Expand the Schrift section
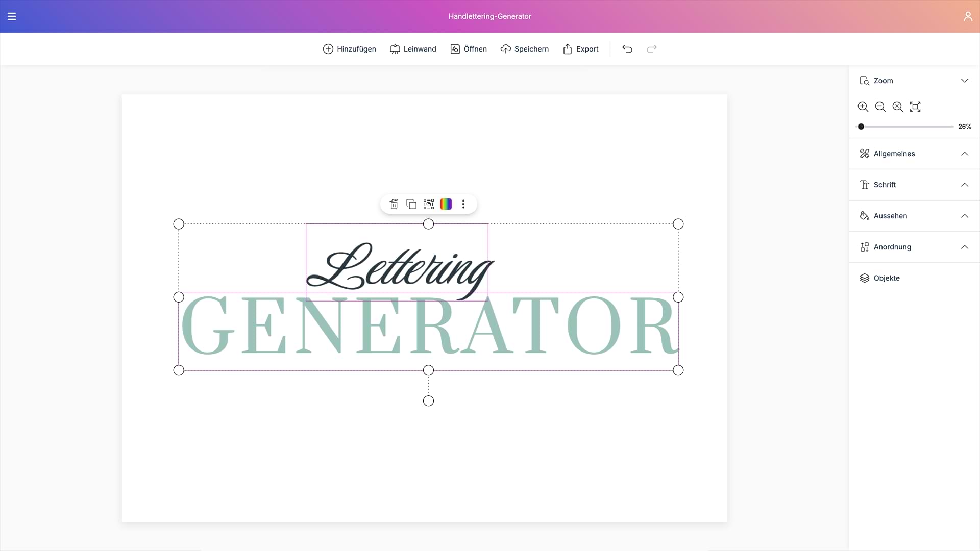Image resolution: width=980 pixels, height=551 pixels. pos(915,185)
